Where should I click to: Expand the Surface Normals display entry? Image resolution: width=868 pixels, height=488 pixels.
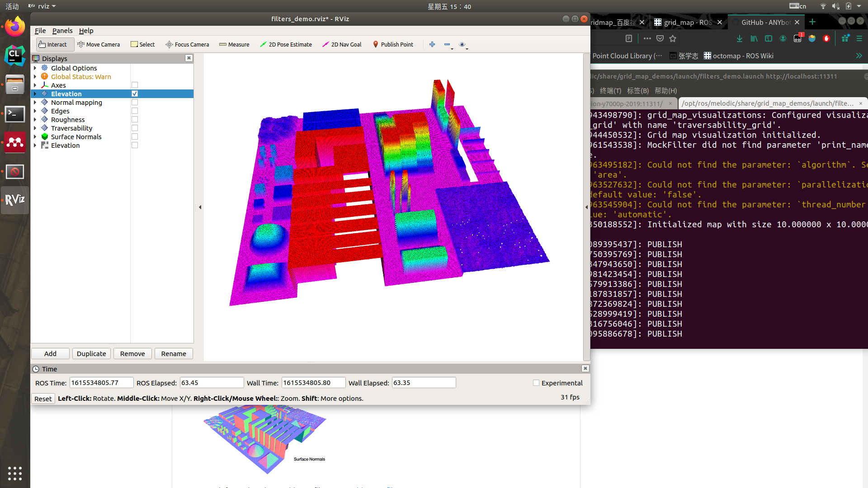click(x=35, y=136)
